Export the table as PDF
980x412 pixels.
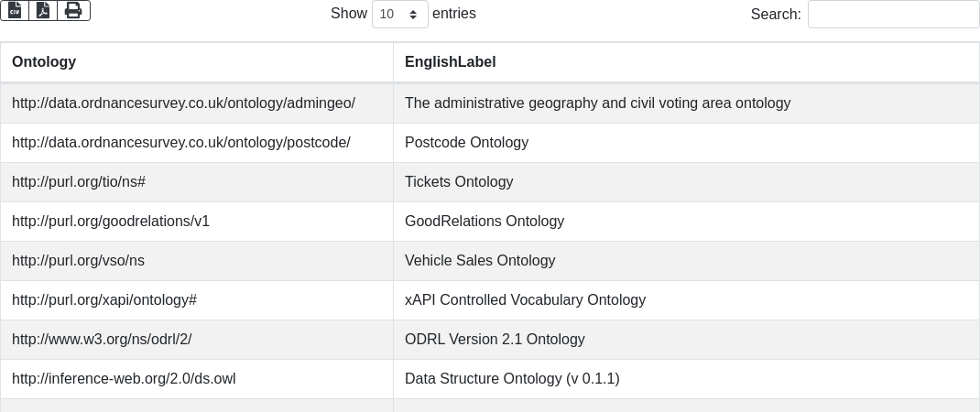(43, 10)
